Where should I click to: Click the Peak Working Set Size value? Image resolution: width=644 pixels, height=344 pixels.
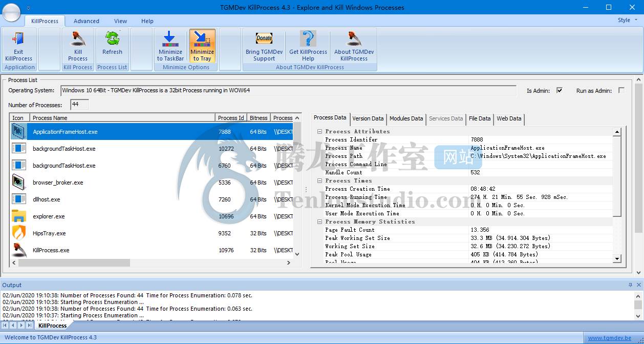tap(510, 238)
